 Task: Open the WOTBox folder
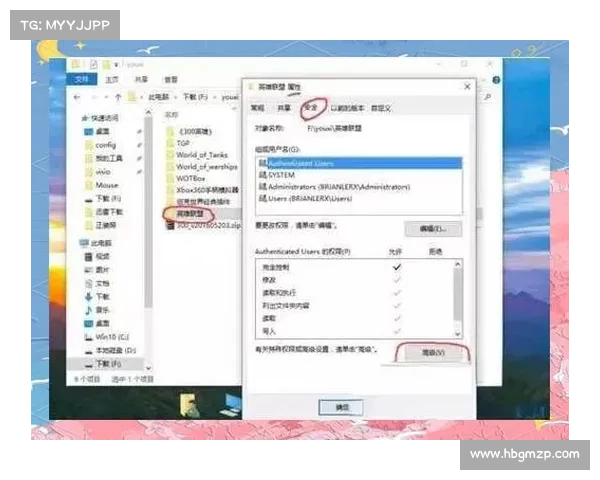(190, 178)
